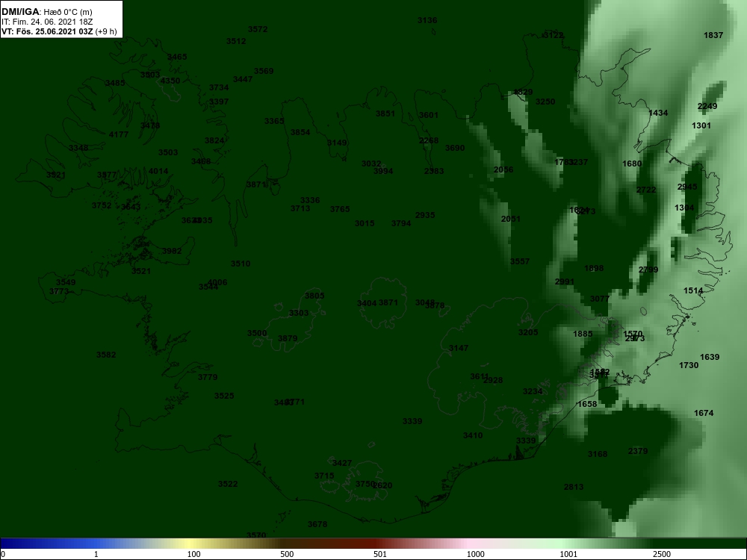Click the map value 3582
747x560 pixels.
106,355
